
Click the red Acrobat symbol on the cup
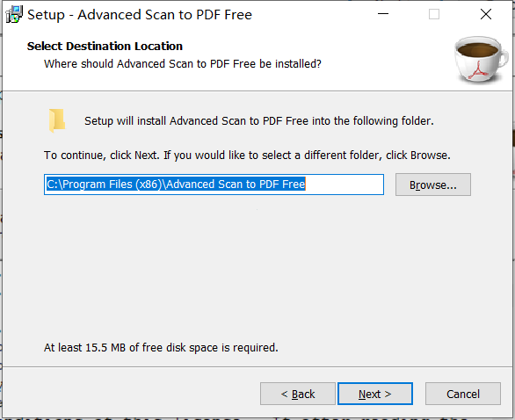(x=479, y=70)
